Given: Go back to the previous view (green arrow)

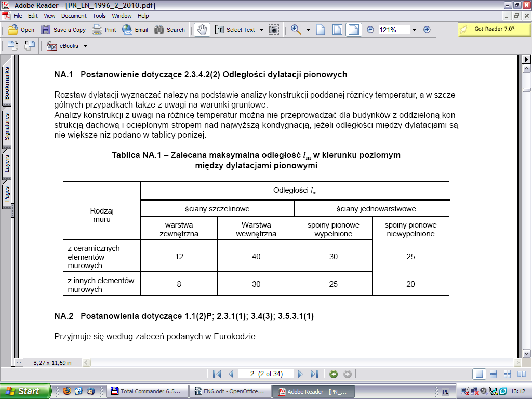Looking at the screenshot, I should click(334, 374).
